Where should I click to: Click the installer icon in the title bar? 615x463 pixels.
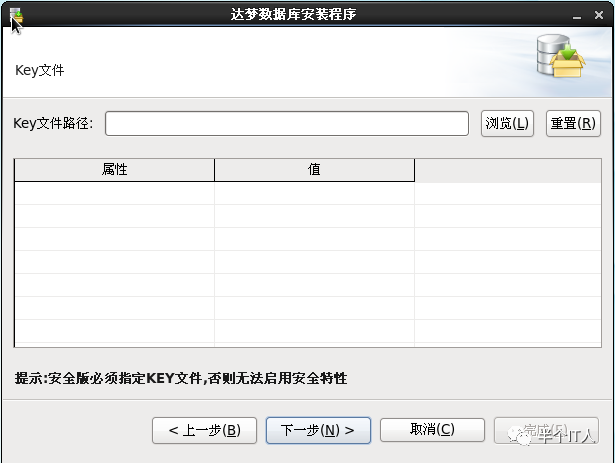point(17,15)
